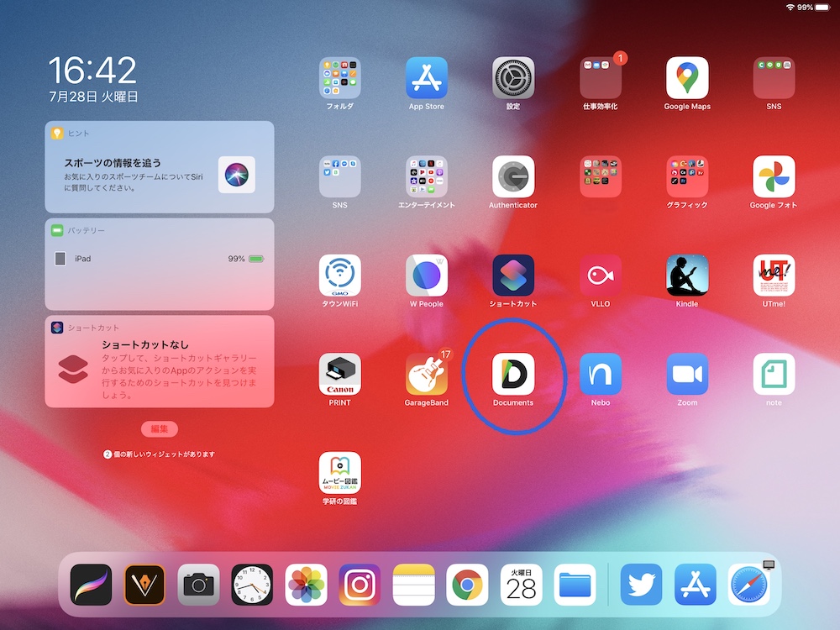Tap the date 7月28日 火曜日
The height and width of the screenshot is (630, 840).
click(94, 97)
